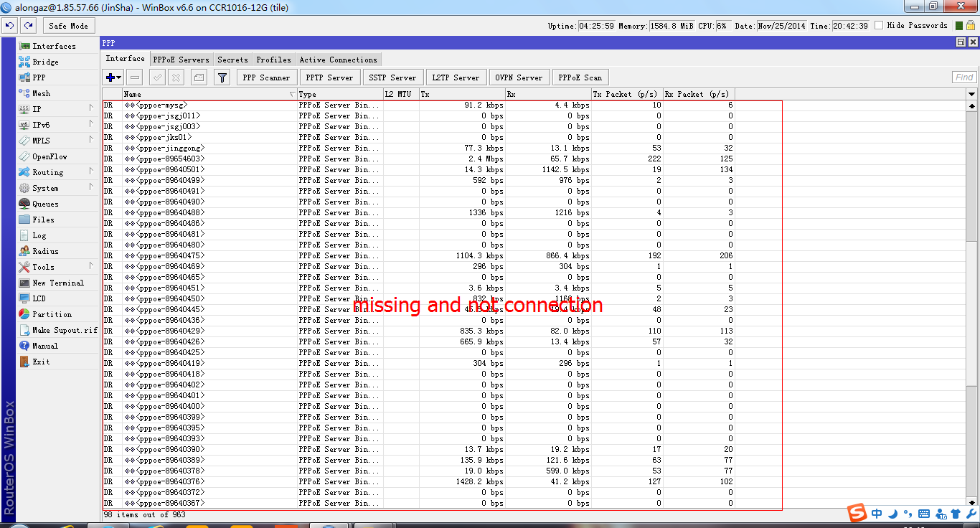The image size is (980, 528).
Task: Click the comment icon in the PPP toolbar
Action: click(198, 77)
